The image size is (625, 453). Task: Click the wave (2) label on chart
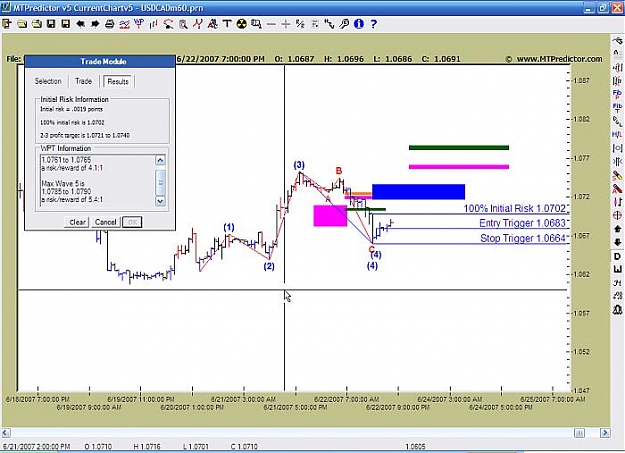269,266
